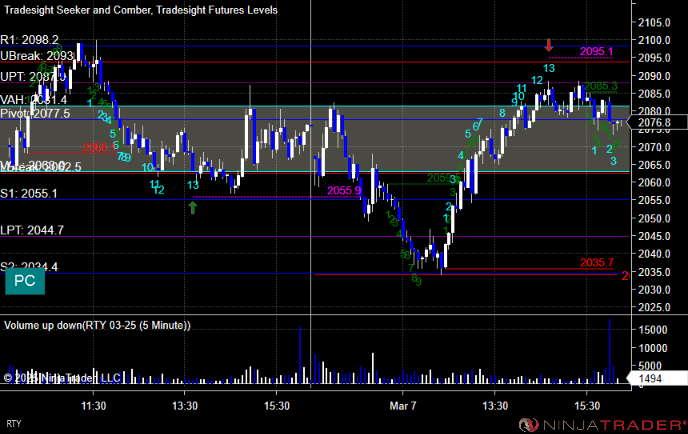Image resolution: width=688 pixels, height=434 pixels.
Task: Click the 2045.0 price axis label
Action: (654, 236)
